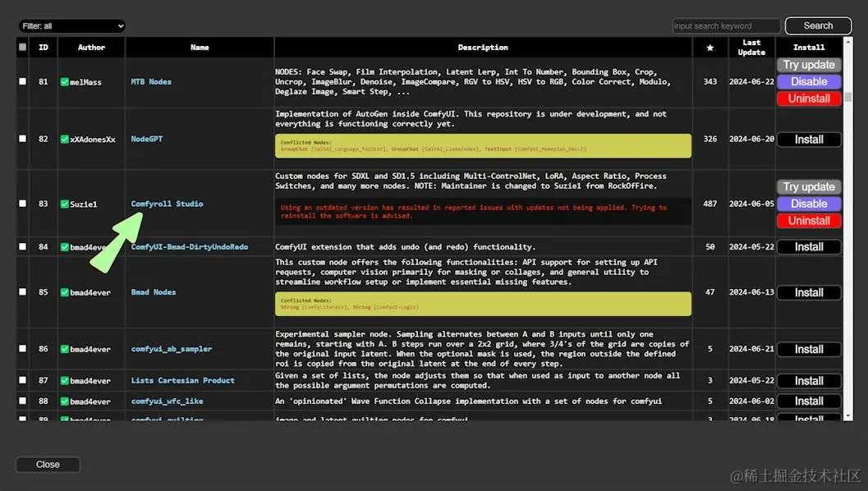Viewport: 868px width, 491px height.
Task: Sort by the star column header
Action: [x=710, y=48]
